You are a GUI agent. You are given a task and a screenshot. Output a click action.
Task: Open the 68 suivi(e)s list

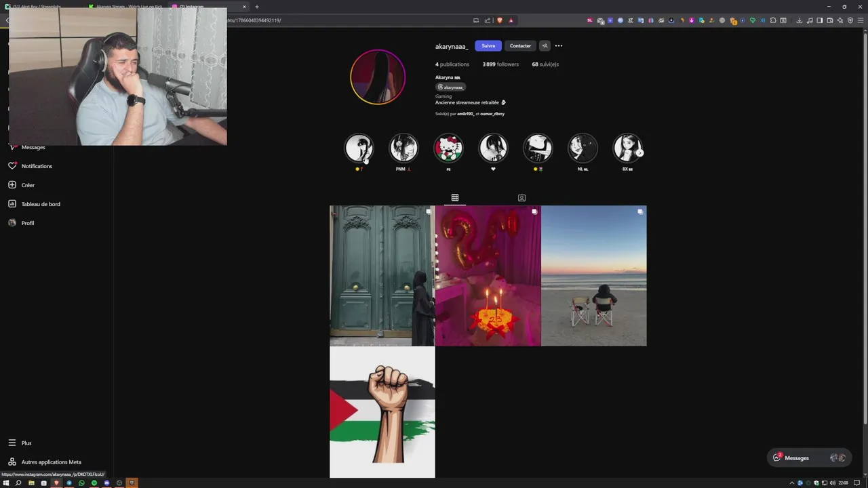pyautogui.click(x=545, y=64)
